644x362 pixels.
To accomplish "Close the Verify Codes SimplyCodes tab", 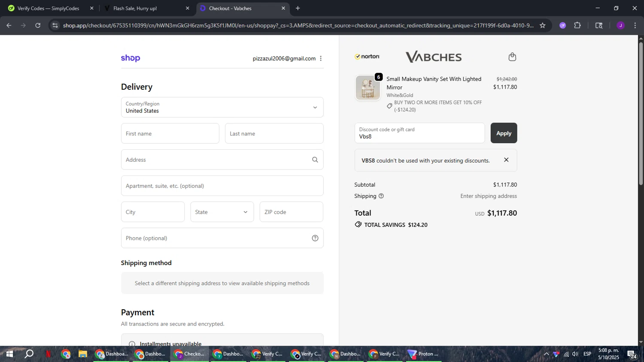I will (x=91, y=8).
